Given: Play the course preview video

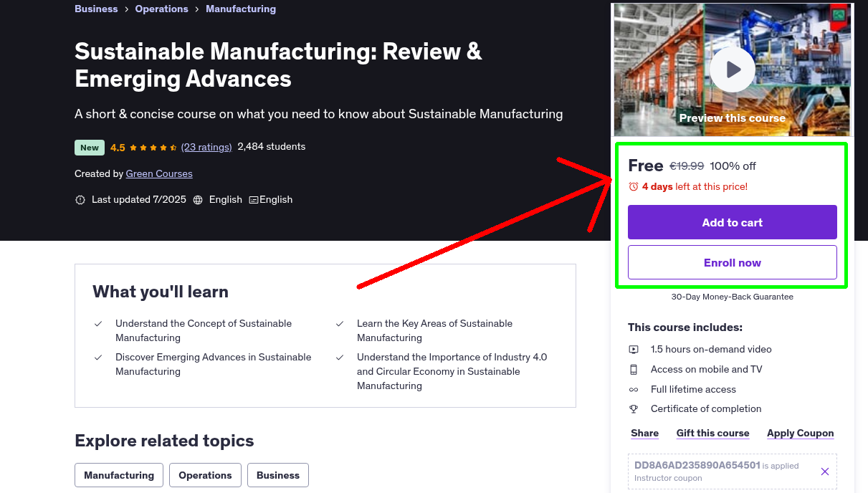Looking at the screenshot, I should pos(732,70).
